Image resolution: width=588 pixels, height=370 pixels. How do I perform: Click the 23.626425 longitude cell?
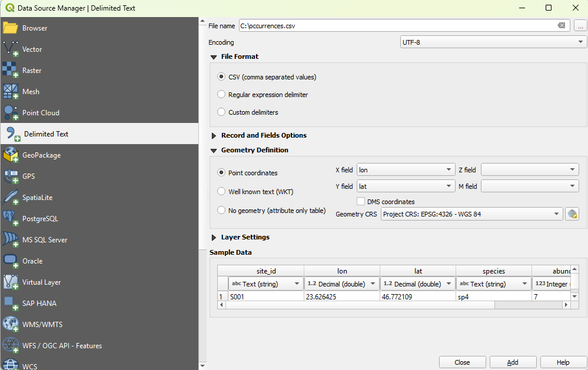point(341,296)
